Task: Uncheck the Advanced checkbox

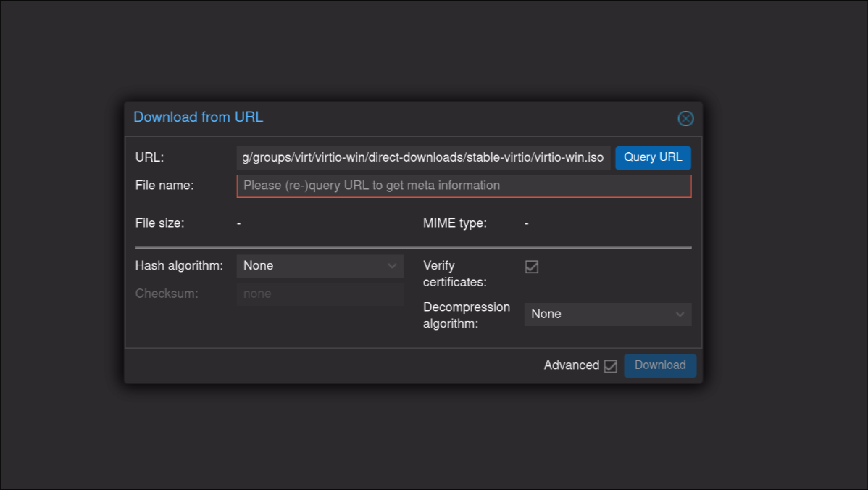Action: (x=610, y=366)
